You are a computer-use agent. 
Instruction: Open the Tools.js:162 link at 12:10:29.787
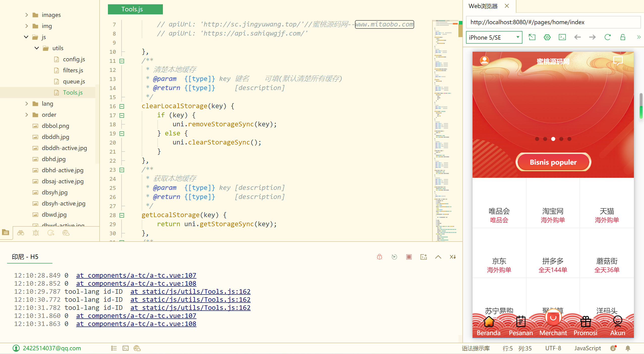190,291
